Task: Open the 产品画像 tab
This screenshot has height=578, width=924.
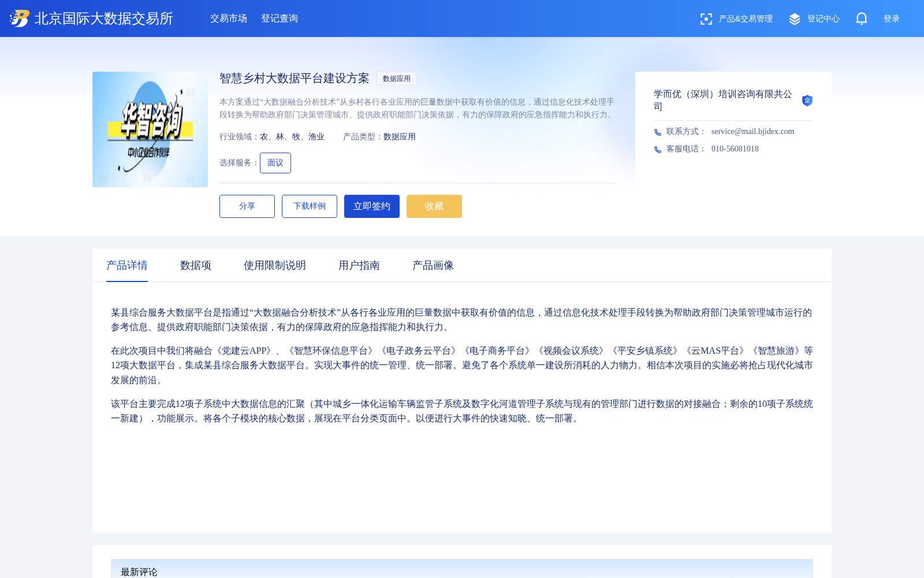Action: coord(433,265)
